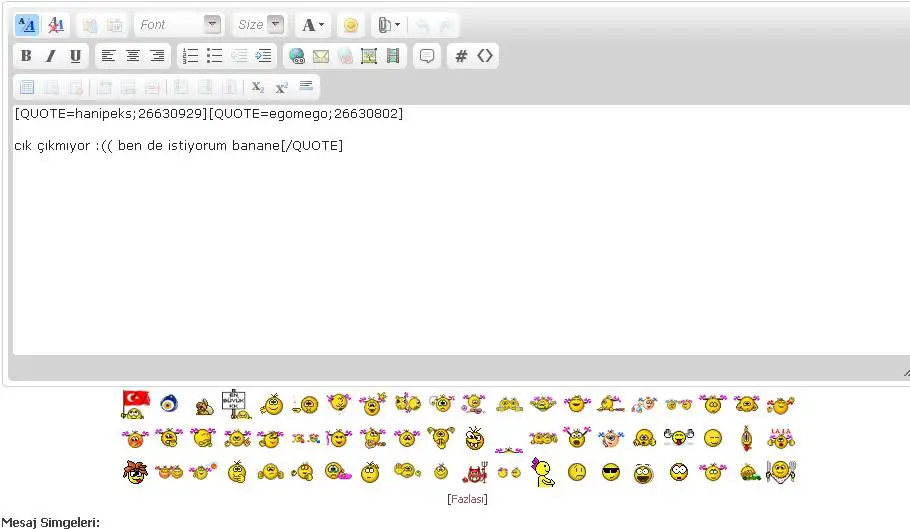Open the Fazlası more smileys link
The image size is (910, 529).
[x=467, y=498]
